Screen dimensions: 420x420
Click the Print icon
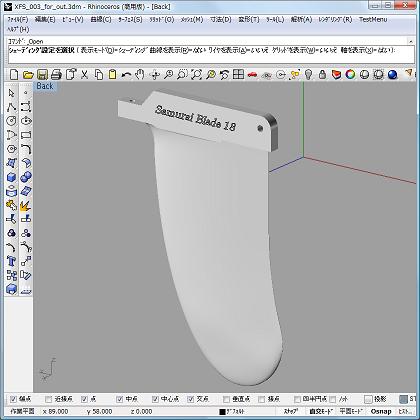point(56,75)
